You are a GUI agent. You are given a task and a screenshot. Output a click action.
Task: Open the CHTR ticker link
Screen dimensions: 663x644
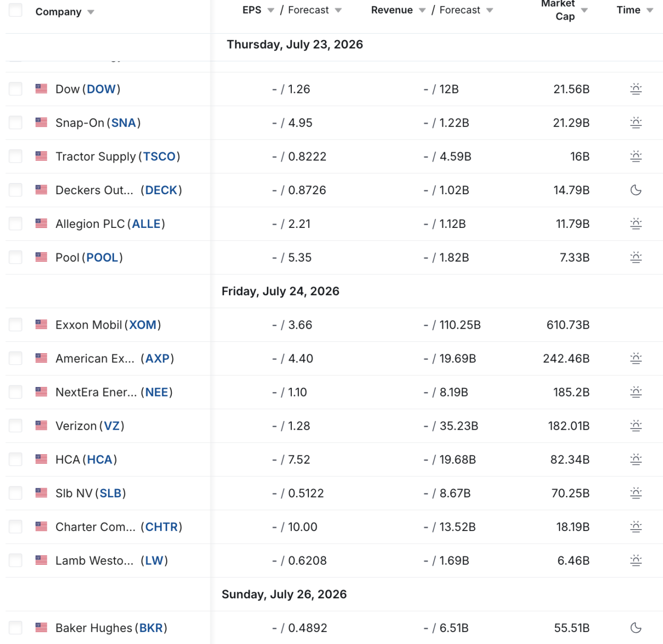tap(161, 527)
